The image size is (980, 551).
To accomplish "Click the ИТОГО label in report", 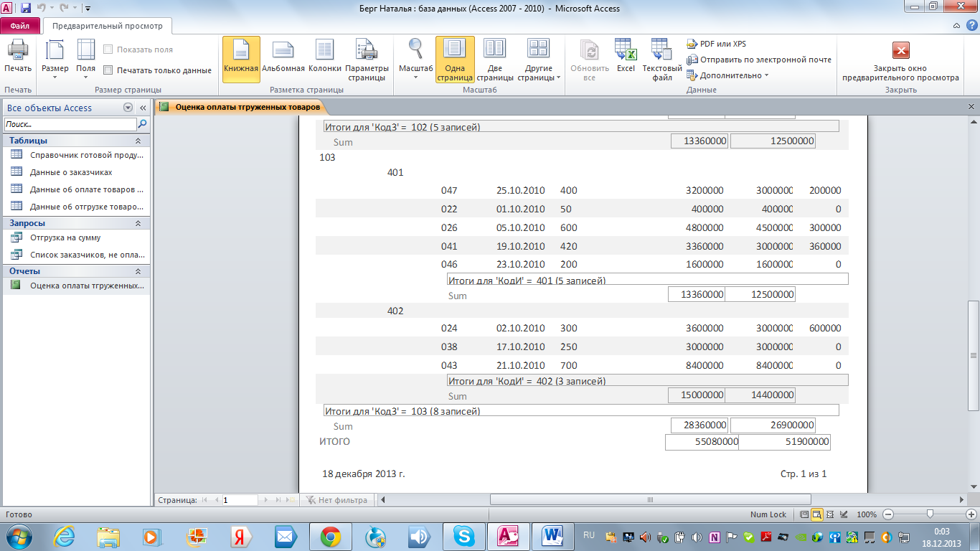I will pyautogui.click(x=334, y=442).
